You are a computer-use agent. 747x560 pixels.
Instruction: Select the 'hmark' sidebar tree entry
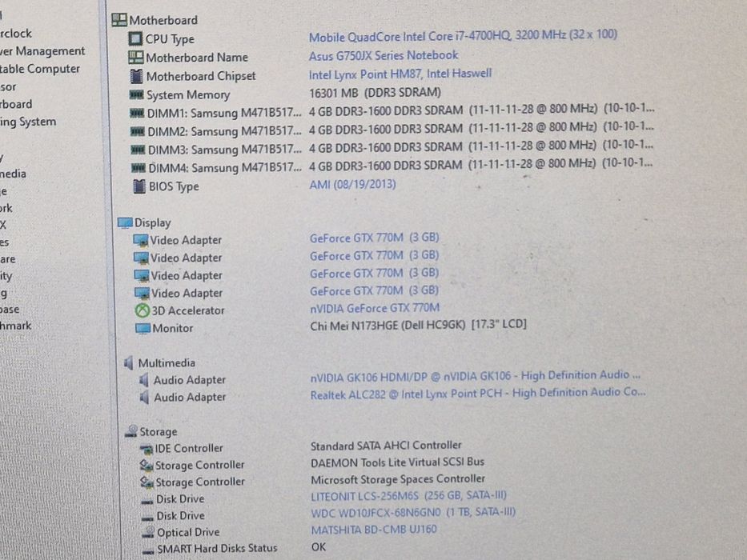[15, 326]
